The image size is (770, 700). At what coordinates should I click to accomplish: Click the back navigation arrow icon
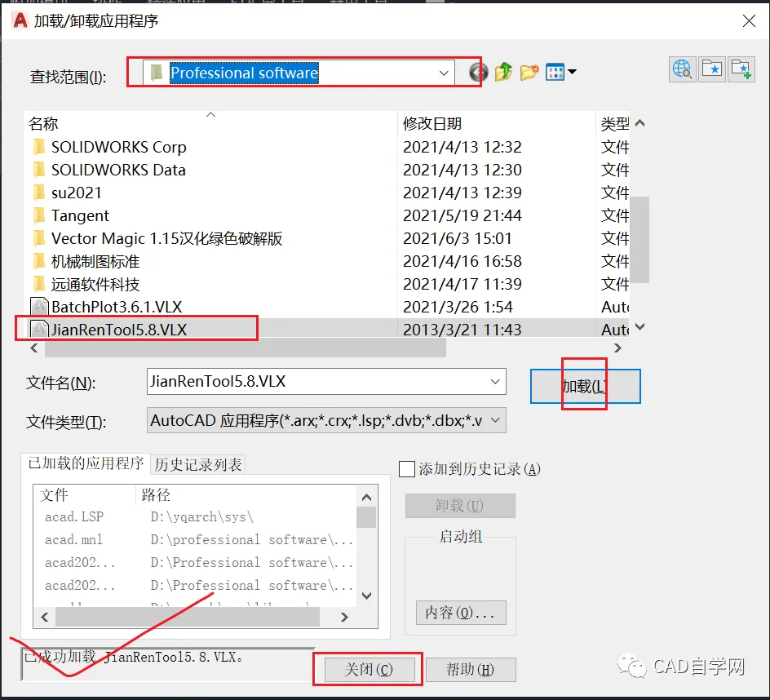[x=478, y=73]
